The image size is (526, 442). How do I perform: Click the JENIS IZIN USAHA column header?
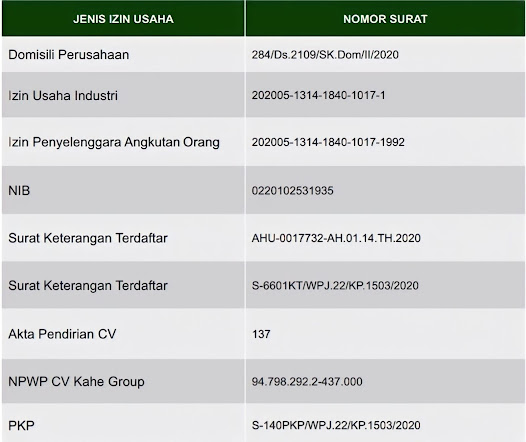pyautogui.click(x=123, y=19)
